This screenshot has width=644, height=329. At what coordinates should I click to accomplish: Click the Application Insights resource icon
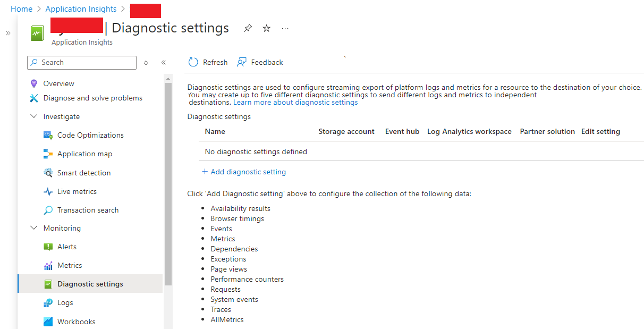37,33
